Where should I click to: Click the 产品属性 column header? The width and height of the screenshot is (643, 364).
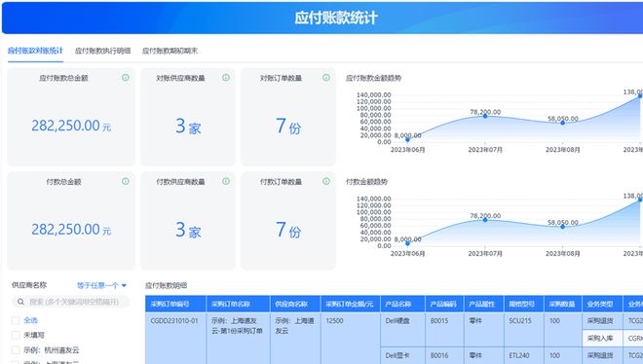[483, 305]
